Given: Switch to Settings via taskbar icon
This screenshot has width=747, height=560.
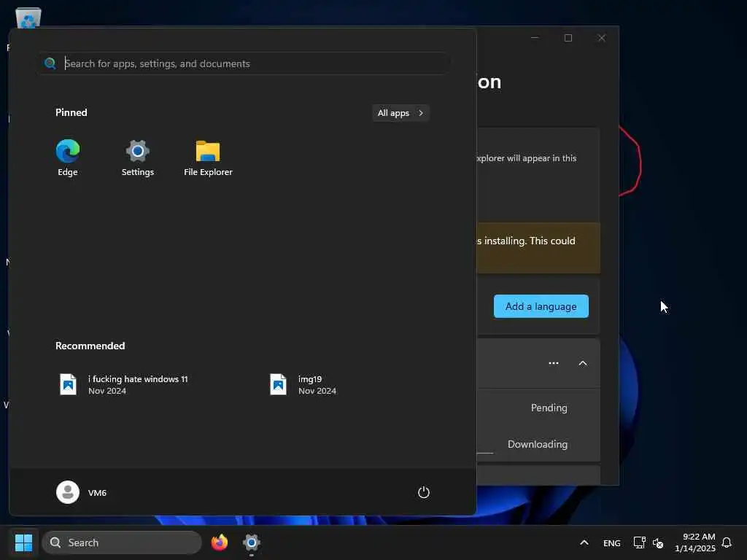Looking at the screenshot, I should (x=252, y=542).
